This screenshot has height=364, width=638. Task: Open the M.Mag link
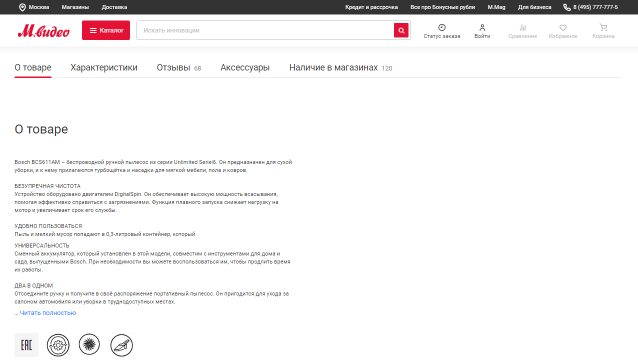coord(496,7)
